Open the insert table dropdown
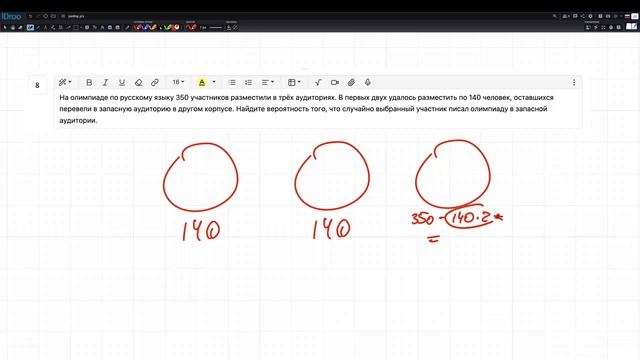This screenshot has height=360, width=640. pos(294,82)
